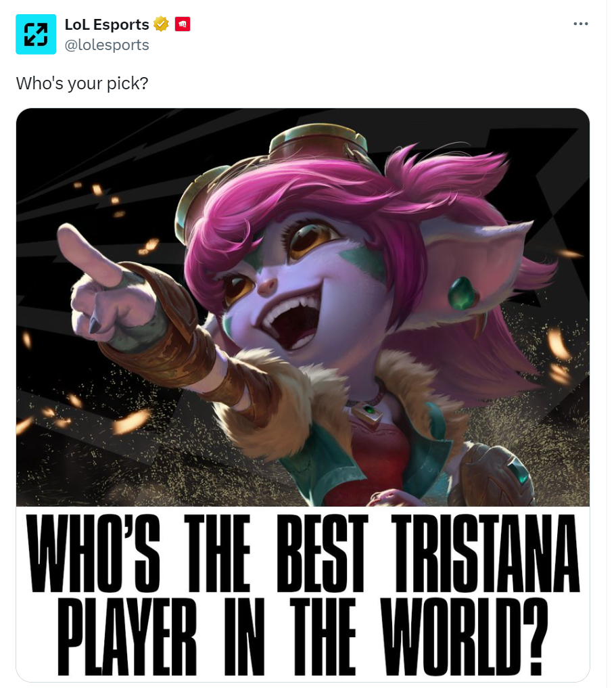Open the LoL Esports profile avatar
The width and height of the screenshot is (616, 688).
click(36, 35)
